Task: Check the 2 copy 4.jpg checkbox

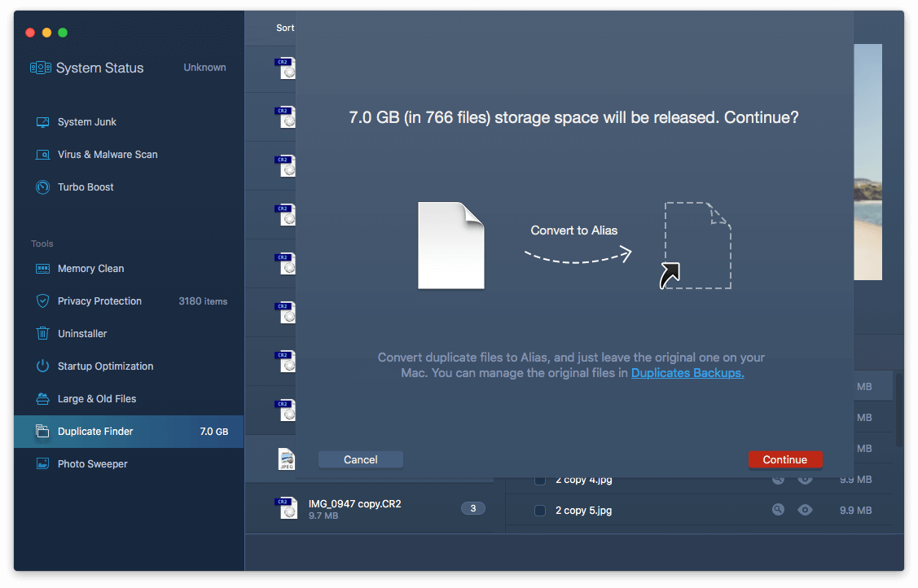Action: point(540,481)
